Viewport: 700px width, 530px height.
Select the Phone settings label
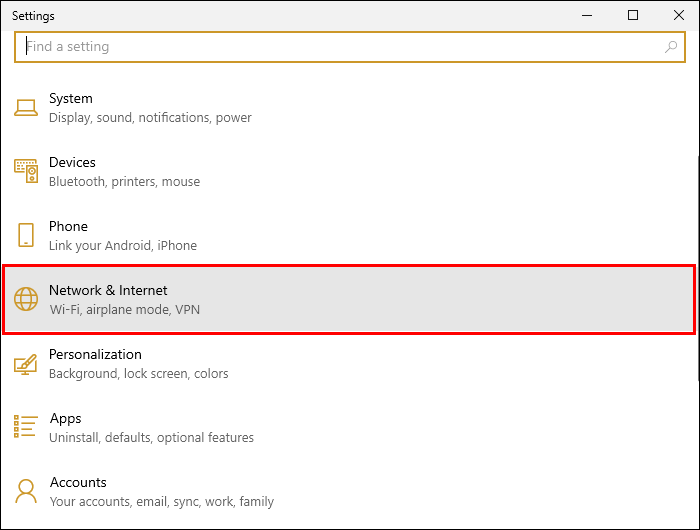[x=68, y=227]
